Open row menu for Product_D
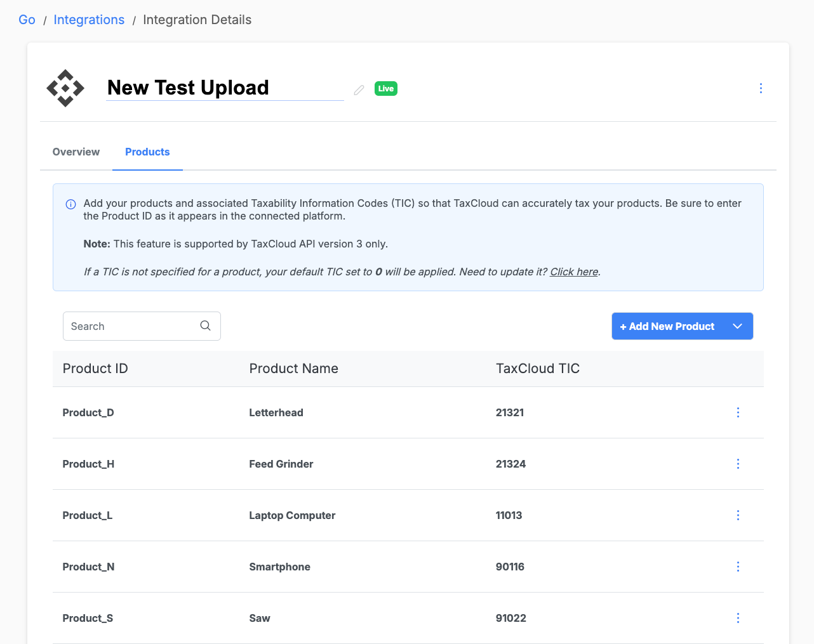 (x=738, y=412)
